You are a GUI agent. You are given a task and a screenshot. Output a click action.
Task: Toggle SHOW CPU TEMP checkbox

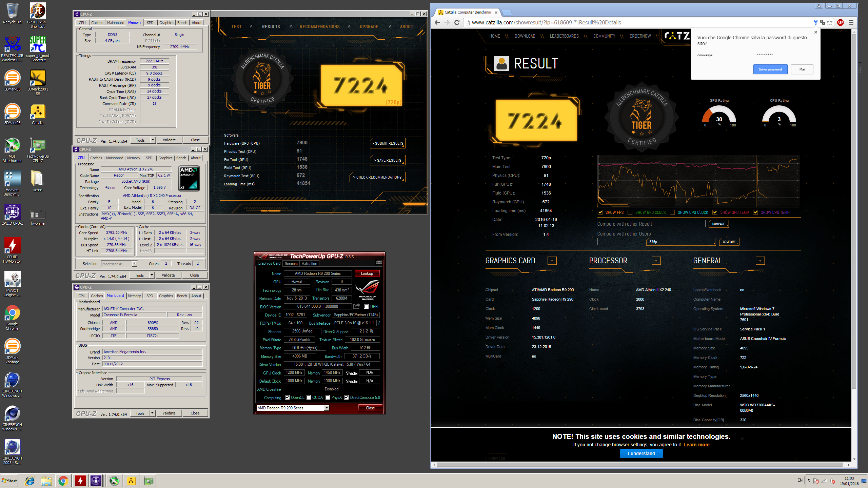tap(755, 212)
